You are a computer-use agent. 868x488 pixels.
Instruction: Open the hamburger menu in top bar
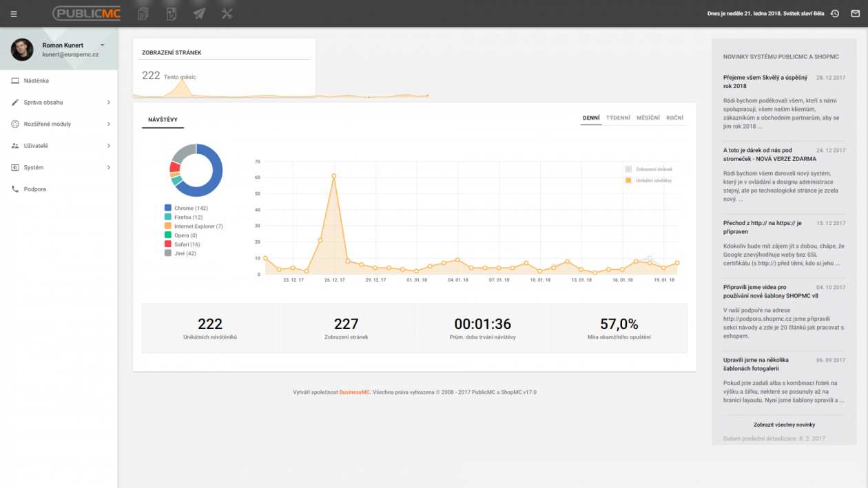coord(14,14)
